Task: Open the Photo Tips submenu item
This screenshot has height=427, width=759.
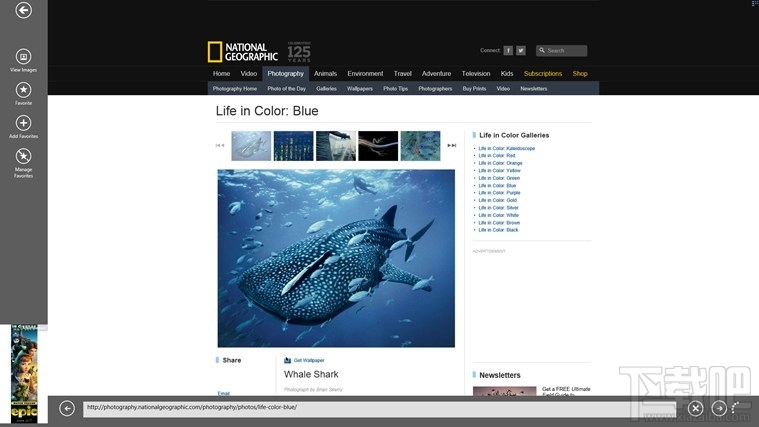Action: click(395, 89)
